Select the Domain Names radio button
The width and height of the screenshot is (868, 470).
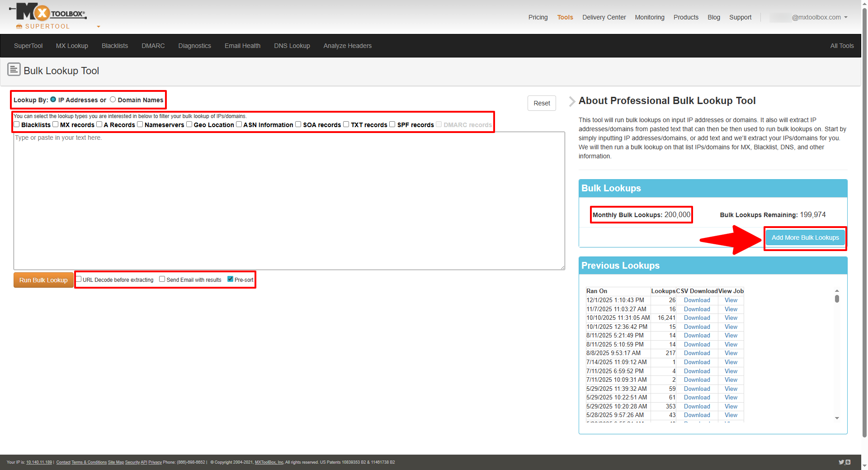[x=113, y=99]
